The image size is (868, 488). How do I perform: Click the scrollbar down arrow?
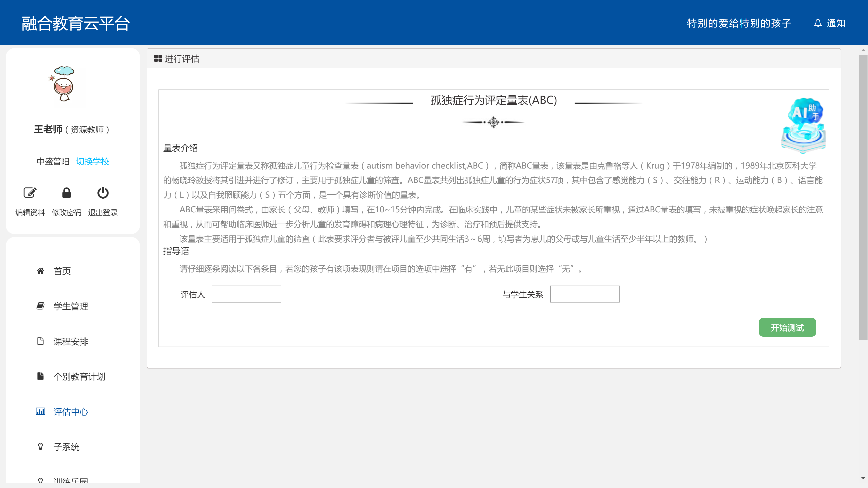[863, 478]
